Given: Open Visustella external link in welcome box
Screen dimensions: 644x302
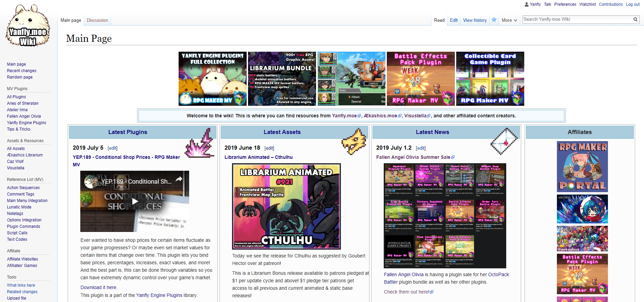Looking at the screenshot, I should coord(417,116).
